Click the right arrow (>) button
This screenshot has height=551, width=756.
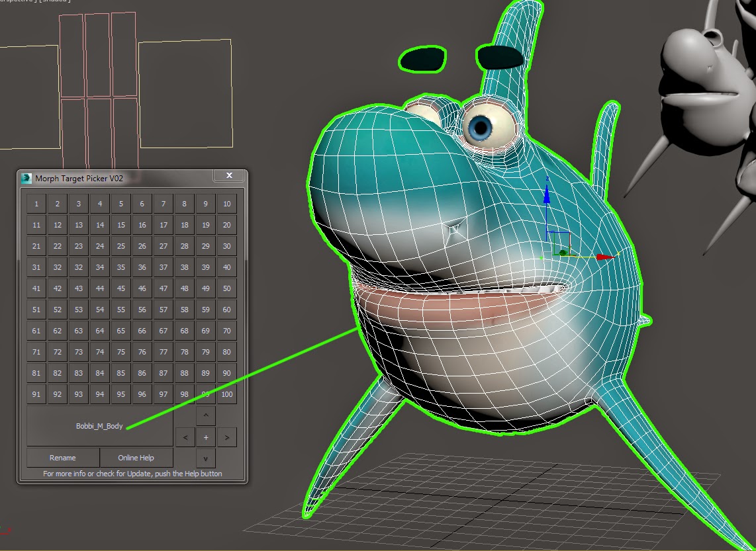[x=226, y=438]
